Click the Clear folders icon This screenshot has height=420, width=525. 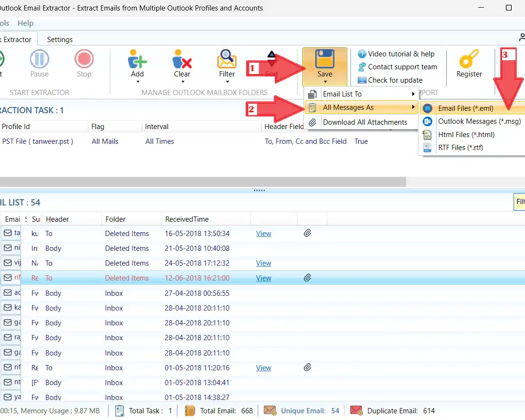coord(182,59)
